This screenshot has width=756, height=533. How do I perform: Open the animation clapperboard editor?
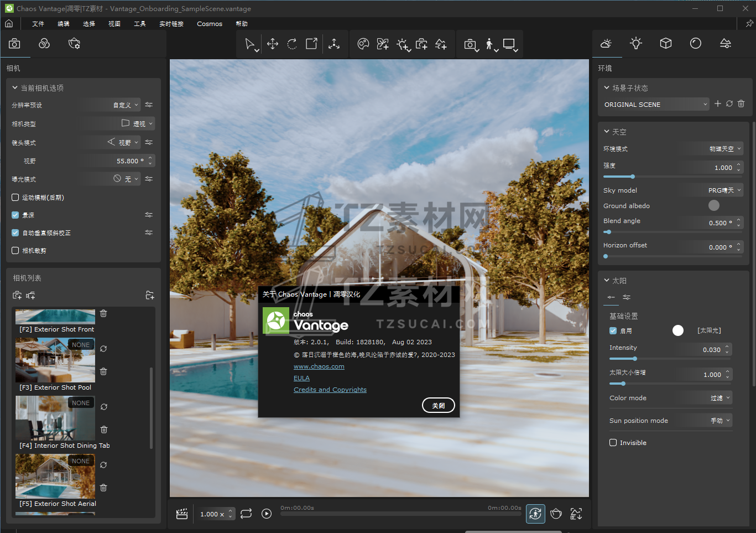coord(182,514)
